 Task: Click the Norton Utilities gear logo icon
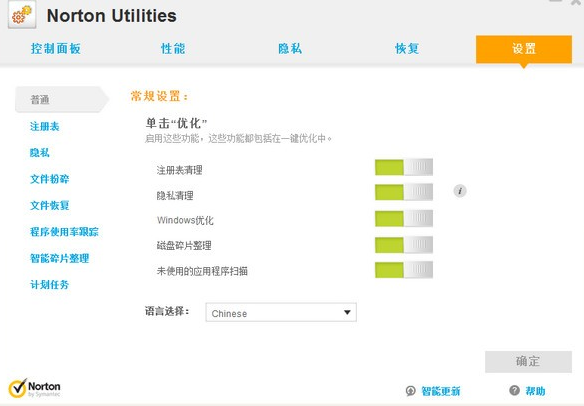tap(22, 15)
